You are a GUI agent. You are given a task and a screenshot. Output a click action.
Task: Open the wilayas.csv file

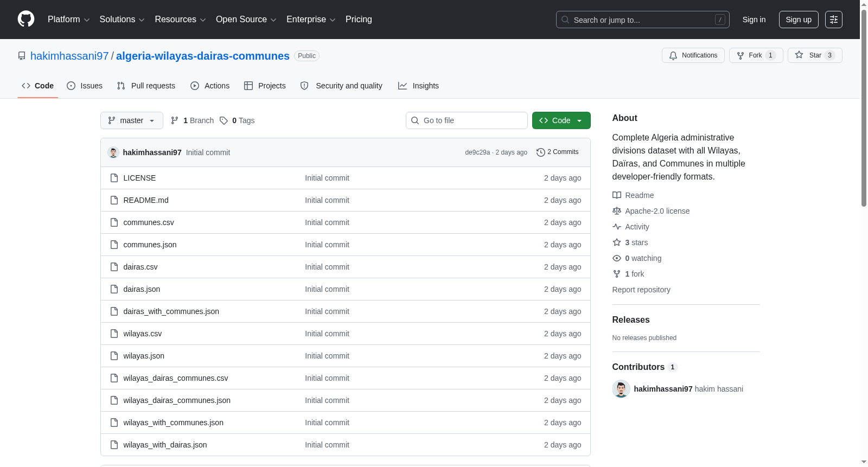[143, 334]
